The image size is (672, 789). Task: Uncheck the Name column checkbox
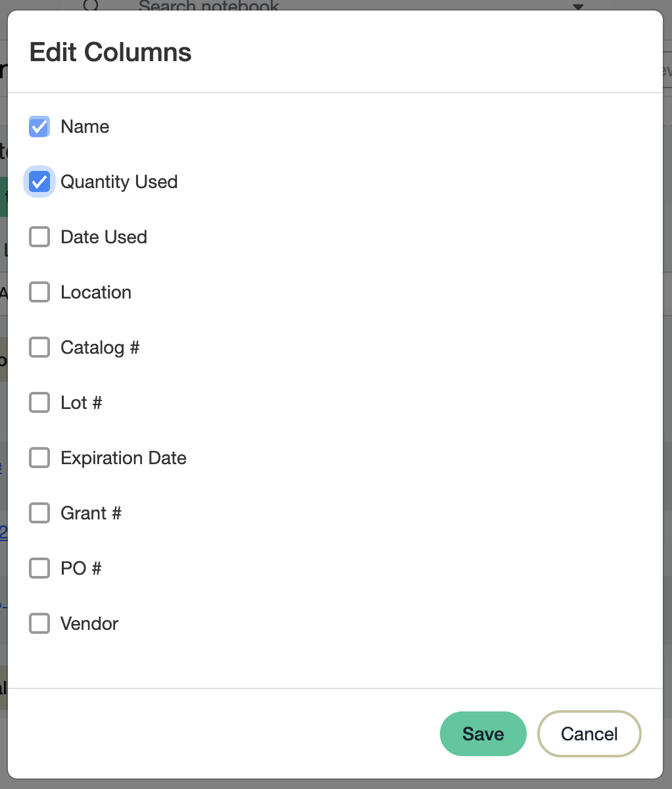point(39,127)
